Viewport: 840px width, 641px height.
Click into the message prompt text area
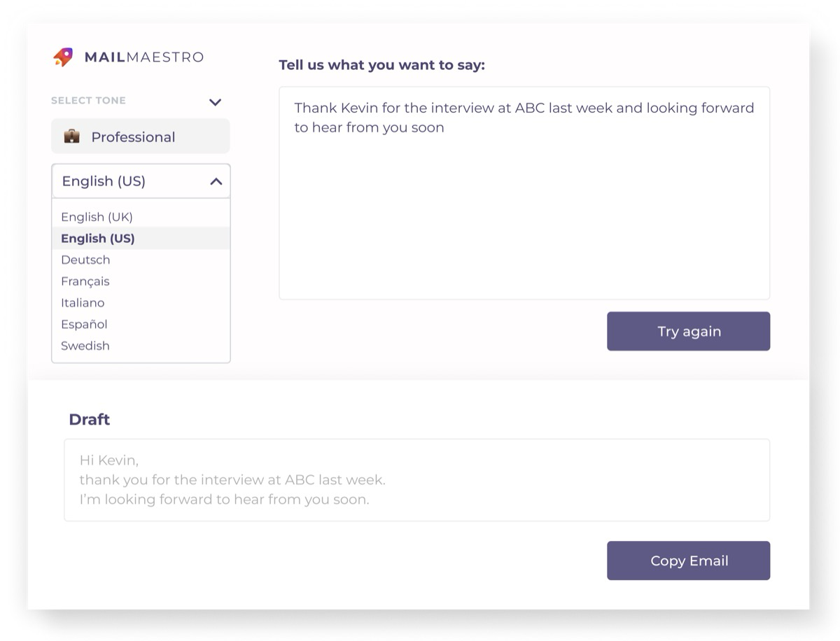pyautogui.click(x=524, y=210)
